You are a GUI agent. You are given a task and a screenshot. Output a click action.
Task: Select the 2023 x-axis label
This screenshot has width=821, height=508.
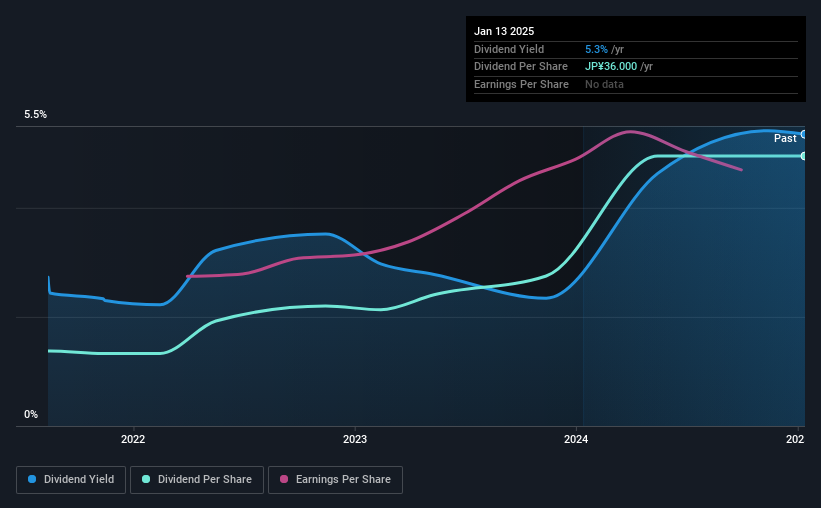pyautogui.click(x=355, y=439)
